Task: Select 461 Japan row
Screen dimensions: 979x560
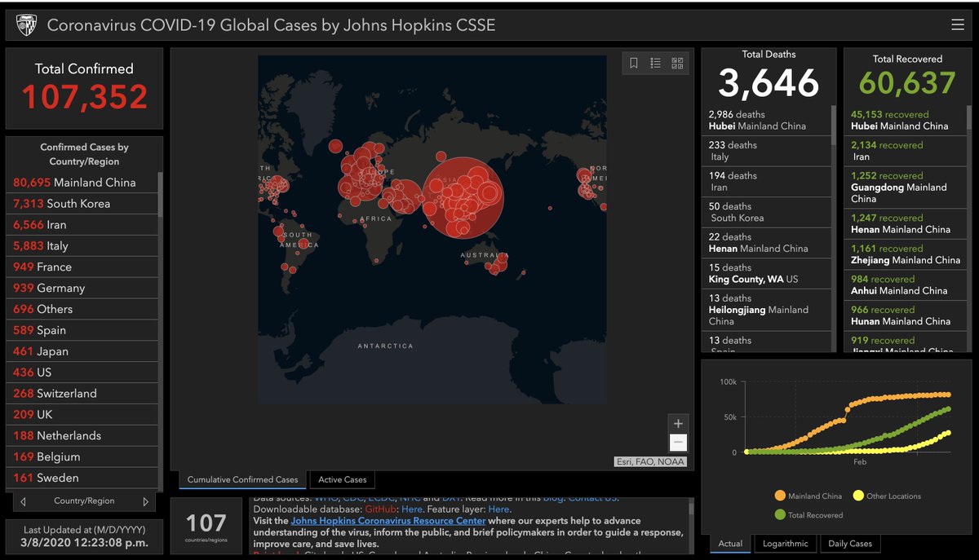Action: click(82, 351)
